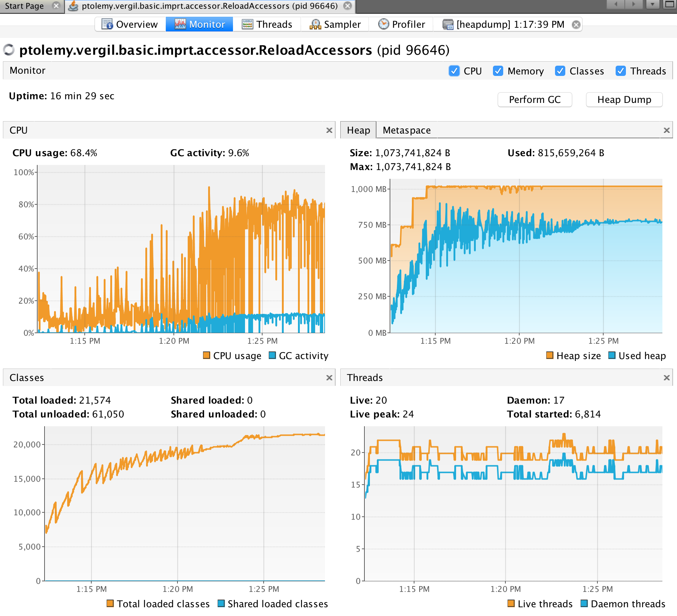Click the Threads tab icon
The height and width of the screenshot is (616, 677).
pyautogui.click(x=248, y=24)
